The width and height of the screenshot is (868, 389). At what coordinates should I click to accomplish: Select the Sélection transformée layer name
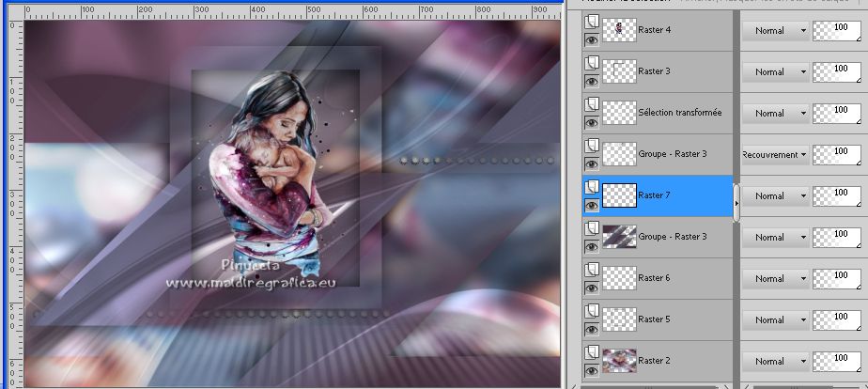(680, 113)
